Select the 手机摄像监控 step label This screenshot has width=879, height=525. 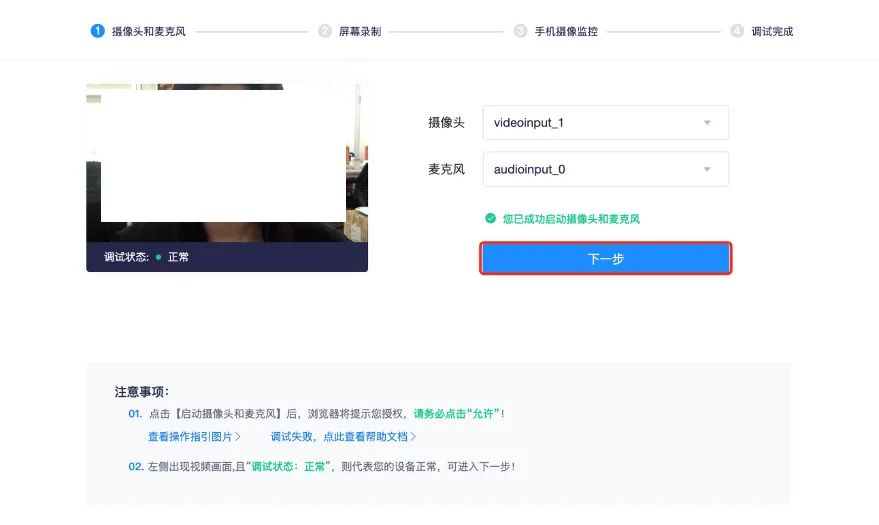(566, 31)
